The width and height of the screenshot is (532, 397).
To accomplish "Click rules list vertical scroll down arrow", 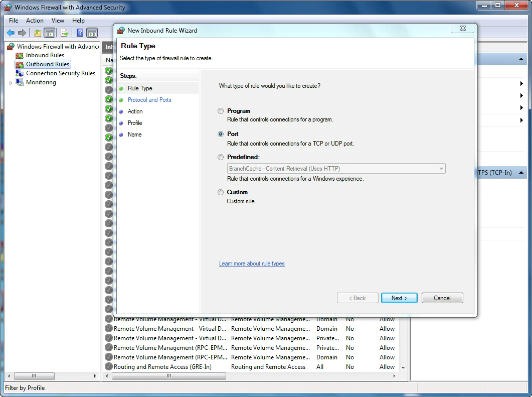I will point(403,367).
